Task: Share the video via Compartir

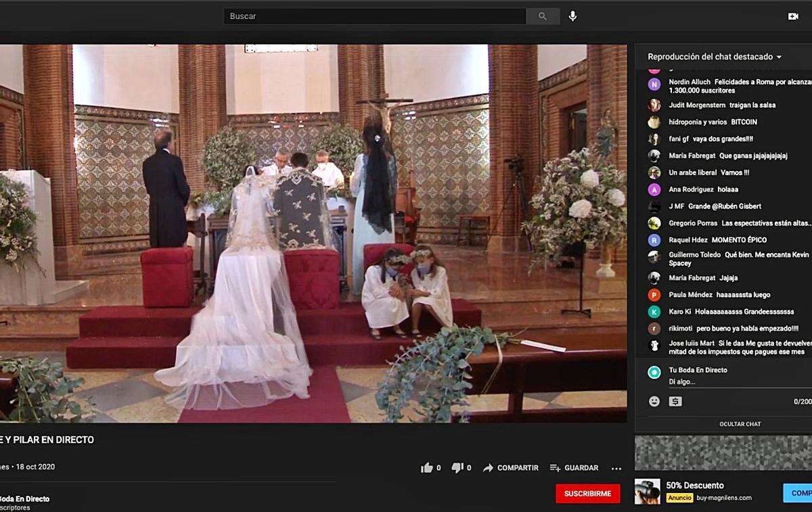Action: [x=510, y=468]
